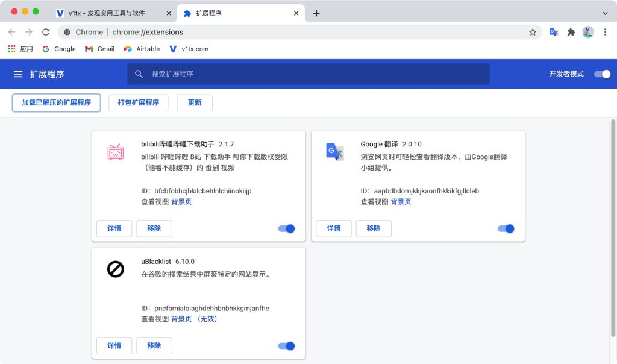Switch to the v1tx 发现实用工具与软件 tab
This screenshot has height=364, width=617.
[114, 13]
